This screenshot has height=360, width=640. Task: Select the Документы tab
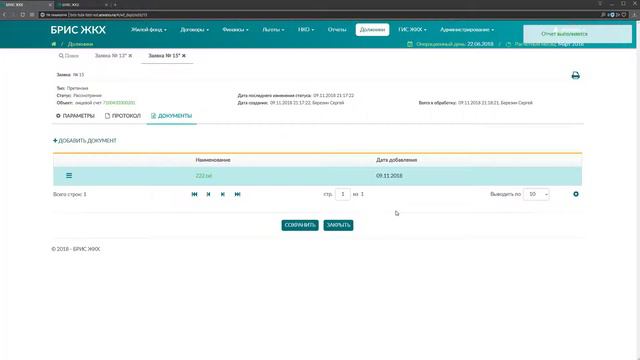[x=171, y=116]
